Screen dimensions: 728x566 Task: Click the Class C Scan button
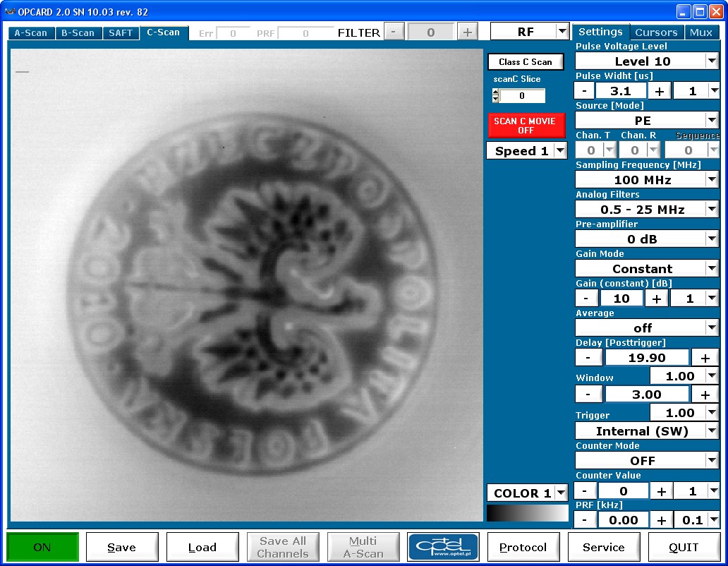click(526, 62)
